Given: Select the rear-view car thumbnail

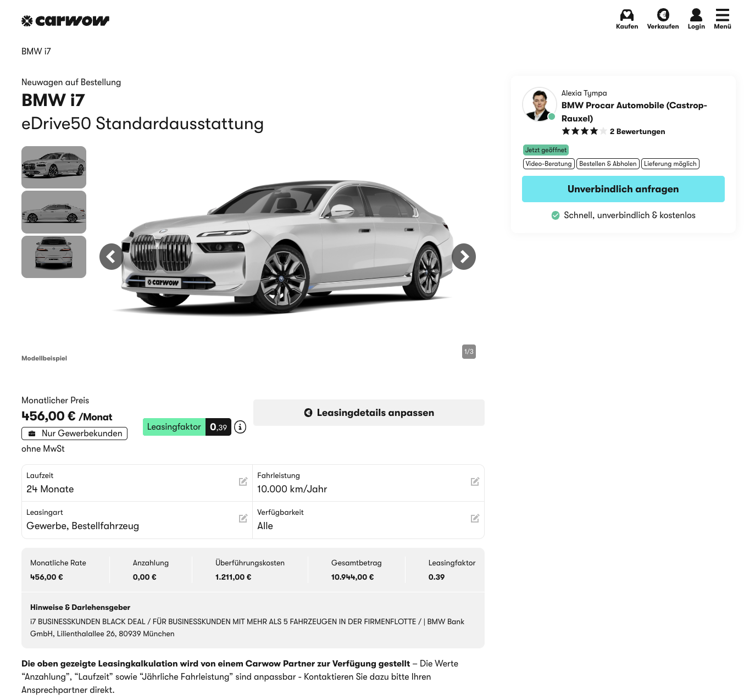Looking at the screenshot, I should pos(54,257).
